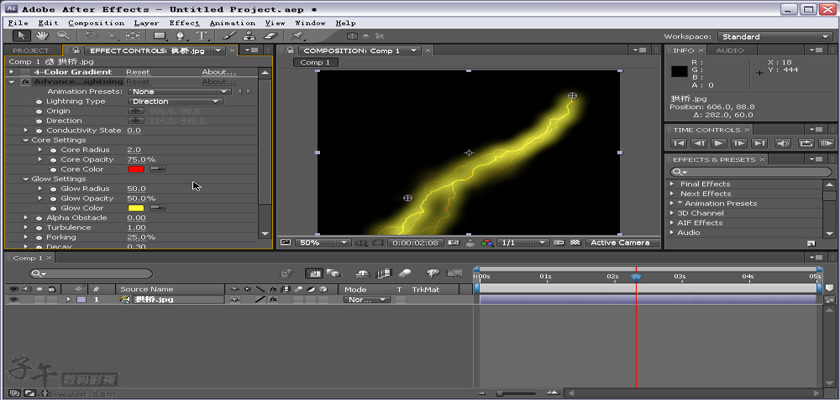The image size is (840, 400).
Task: Toggle the Composition panel lock icon
Action: 290,50
